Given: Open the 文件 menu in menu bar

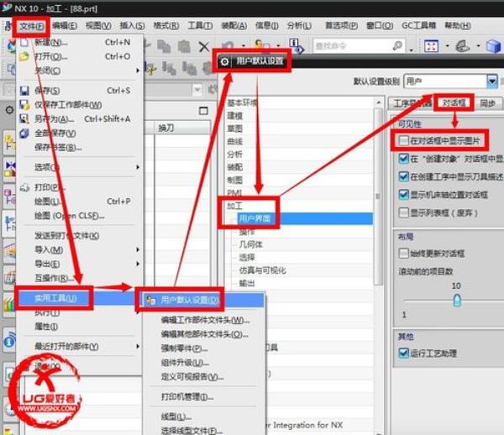Looking at the screenshot, I should [x=29, y=26].
